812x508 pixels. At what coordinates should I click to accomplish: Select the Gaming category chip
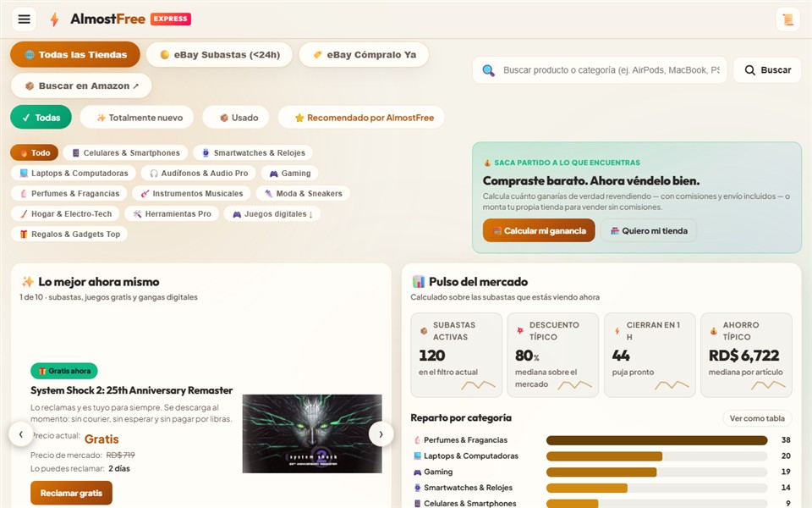point(289,173)
